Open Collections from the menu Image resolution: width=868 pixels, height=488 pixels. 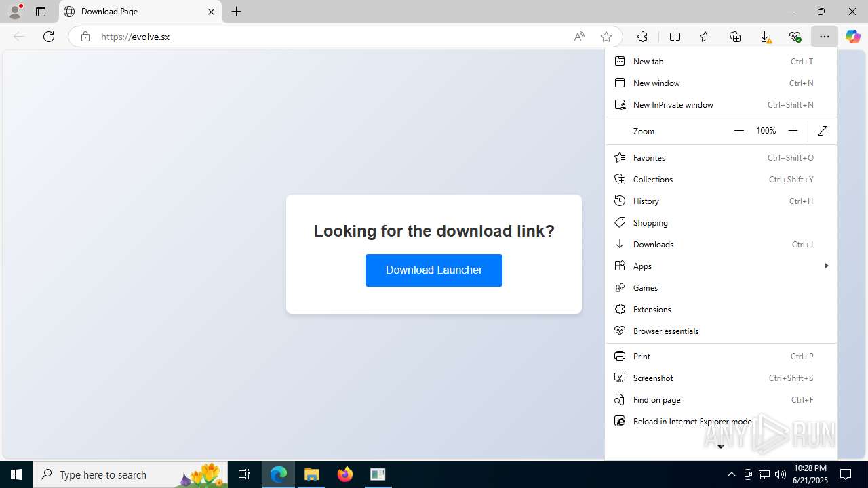[x=721, y=179]
